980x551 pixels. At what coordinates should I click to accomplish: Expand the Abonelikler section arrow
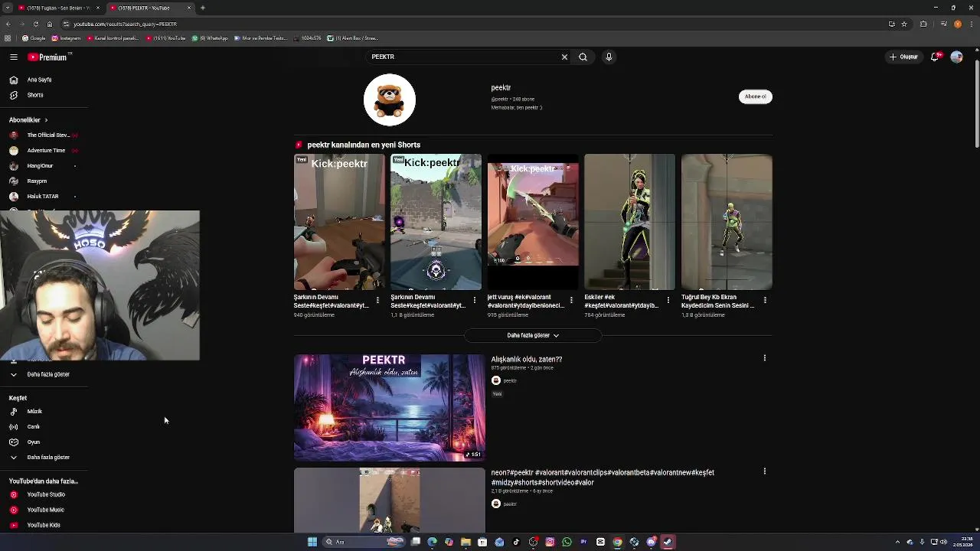[45, 120]
